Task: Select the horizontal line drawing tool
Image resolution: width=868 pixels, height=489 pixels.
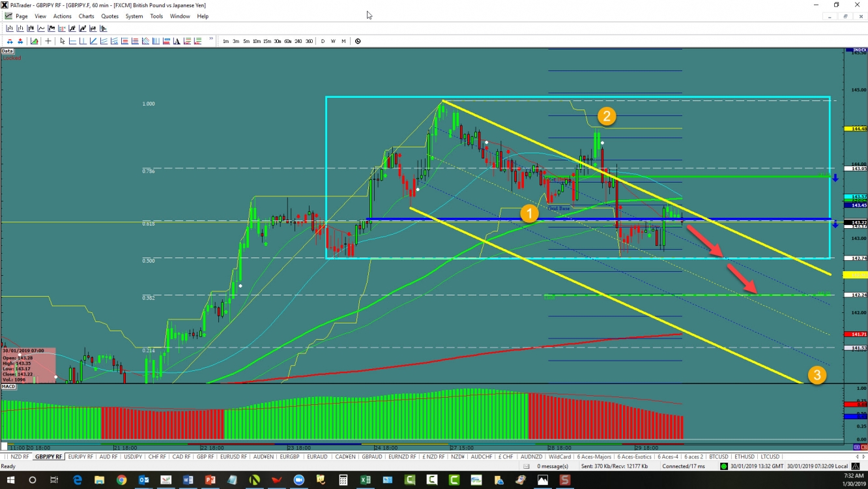Action: (x=73, y=41)
